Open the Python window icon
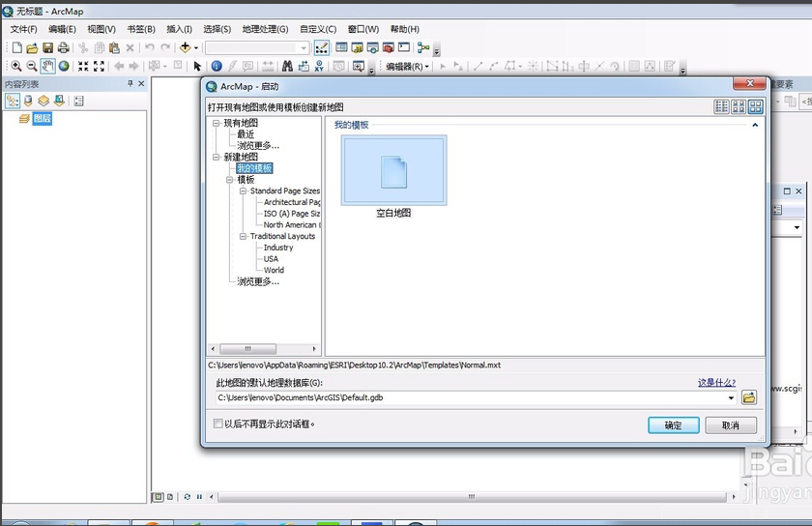Screen dimensions: 812x526 pos(404,47)
